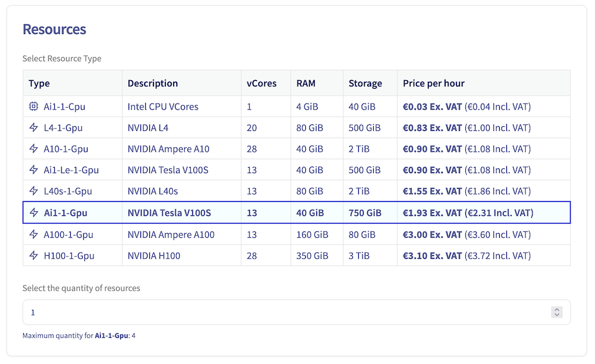Screen dimensions: 595x364
Task: Click the bolt icon for Ai1-Le-1-Gpu
Action: [33, 170]
